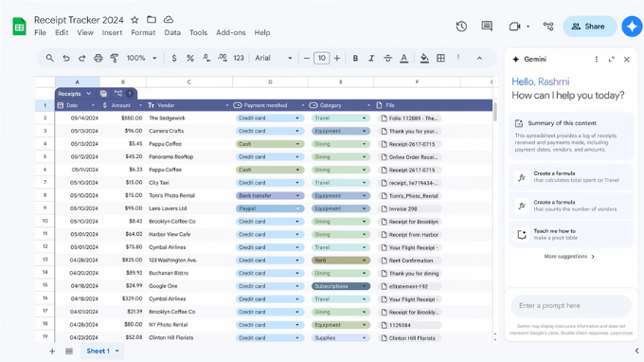Expand the Gemini panel
The height and width of the screenshot is (362, 644).
point(612,59)
